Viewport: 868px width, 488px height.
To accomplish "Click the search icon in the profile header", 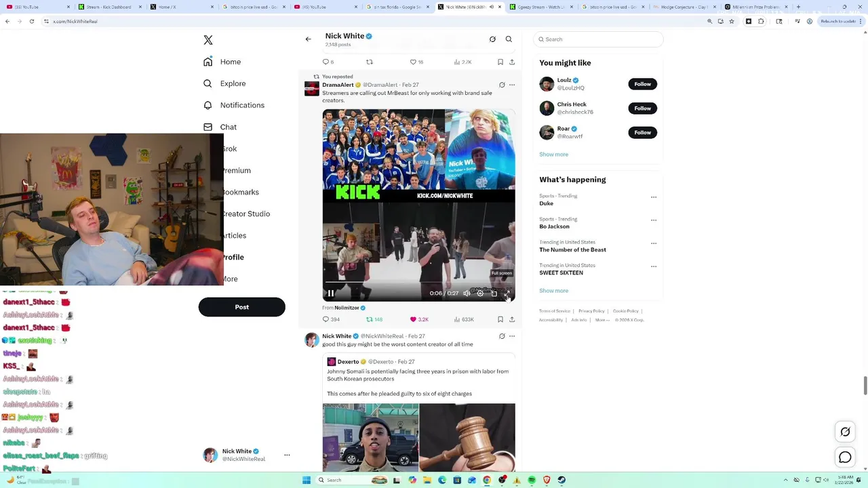I will tap(509, 39).
